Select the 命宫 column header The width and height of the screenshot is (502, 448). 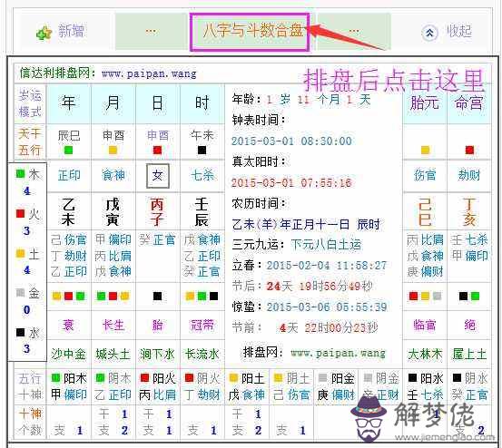(468, 103)
